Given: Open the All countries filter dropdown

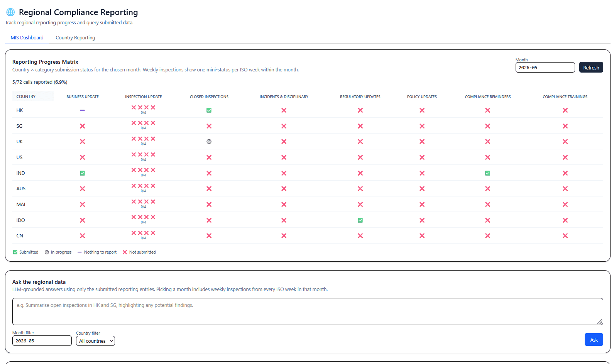Looking at the screenshot, I should point(95,341).
